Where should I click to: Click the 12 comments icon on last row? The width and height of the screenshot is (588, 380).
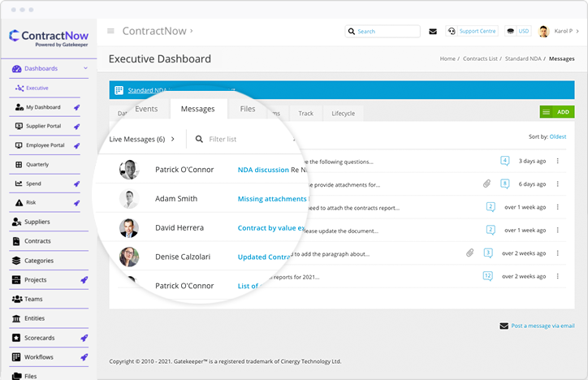click(x=487, y=276)
